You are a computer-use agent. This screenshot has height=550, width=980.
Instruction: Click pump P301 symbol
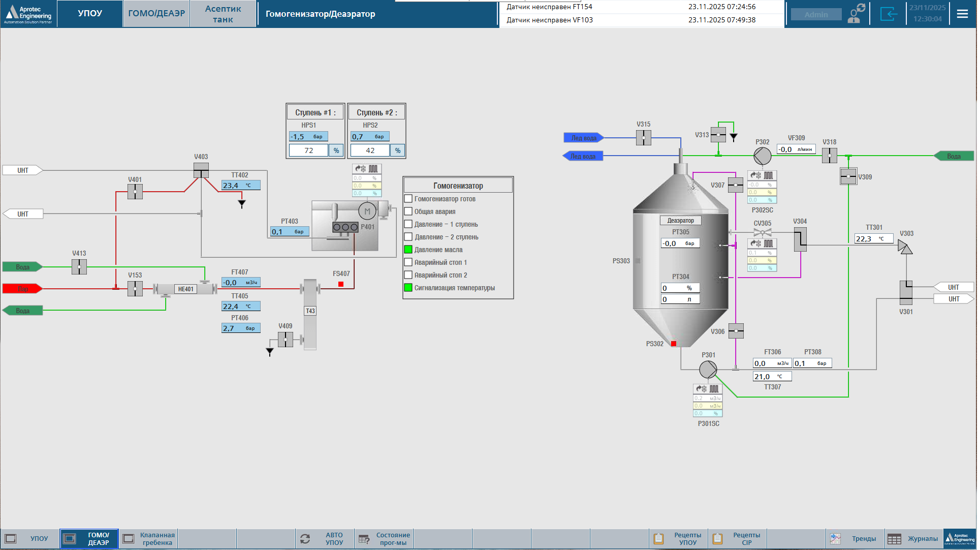[x=708, y=370]
